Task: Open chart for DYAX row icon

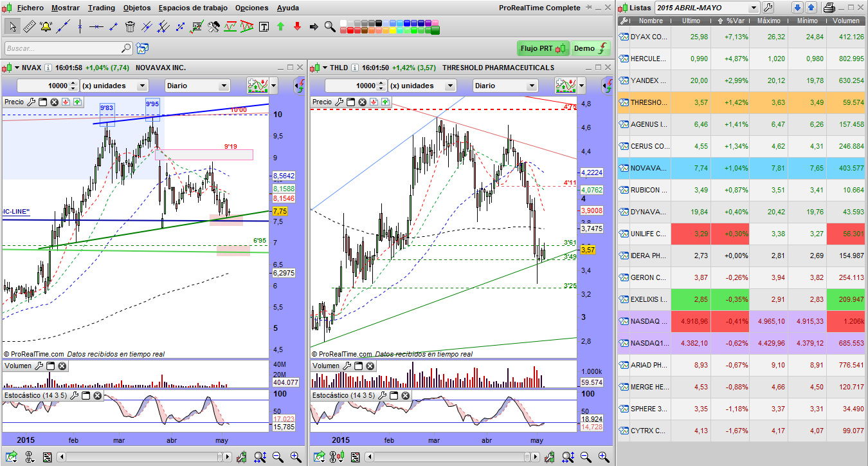Action: 624,37
